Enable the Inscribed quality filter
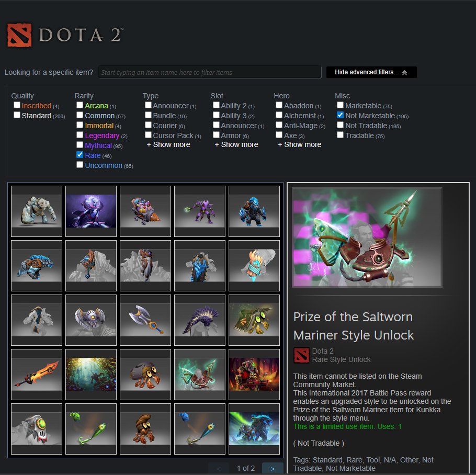Image resolution: width=476 pixels, height=475 pixels. pyautogui.click(x=17, y=105)
